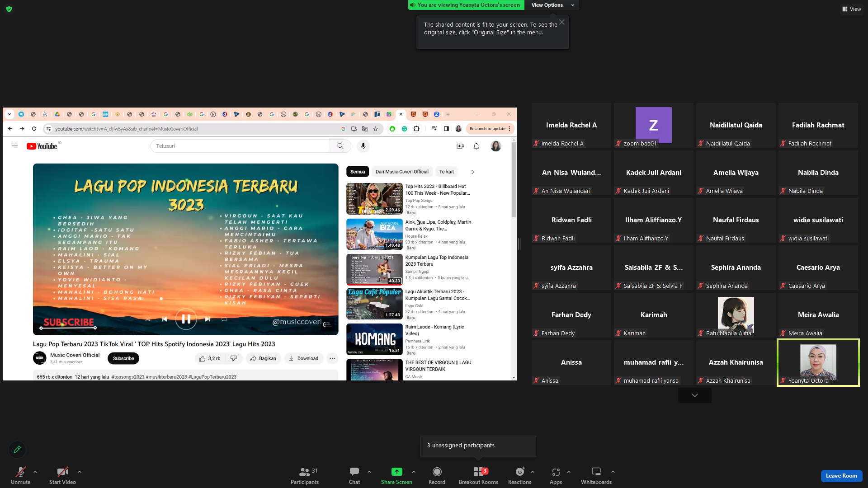This screenshot has height=488, width=868.
Task: Open the Chat panel
Action: [x=354, y=475]
